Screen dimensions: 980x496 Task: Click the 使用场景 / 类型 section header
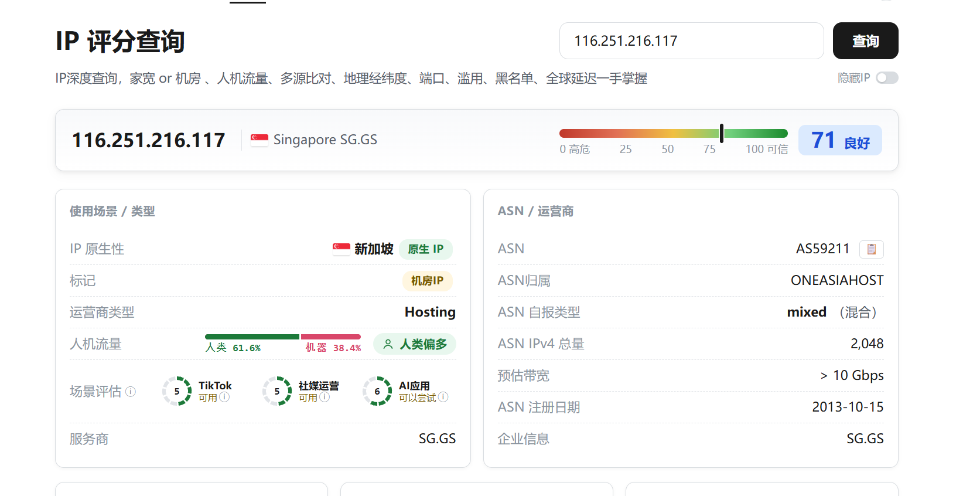[x=112, y=211]
